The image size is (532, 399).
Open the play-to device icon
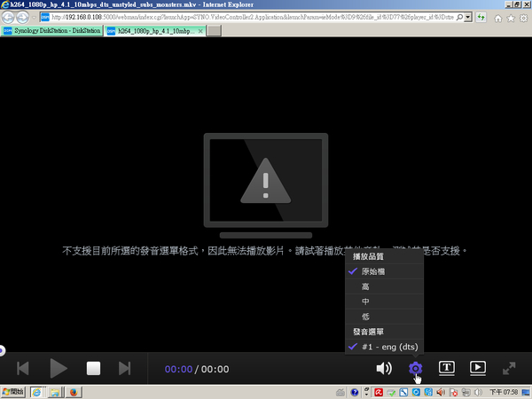click(478, 369)
